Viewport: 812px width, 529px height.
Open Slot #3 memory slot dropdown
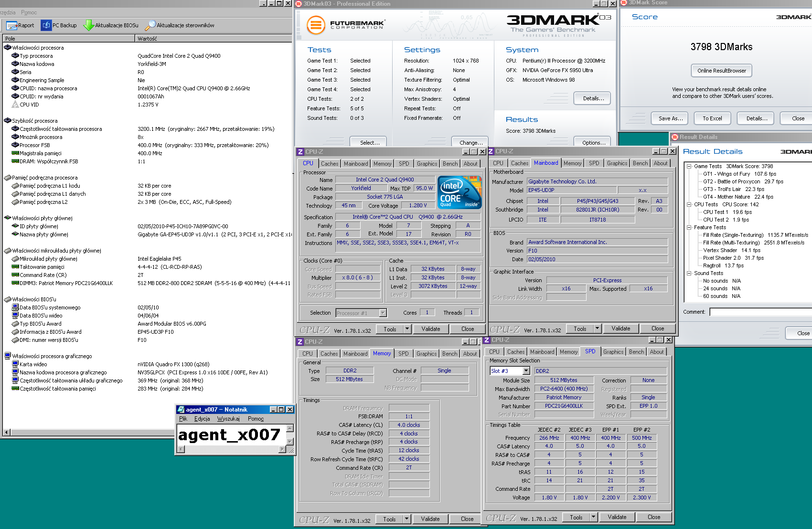click(x=526, y=371)
